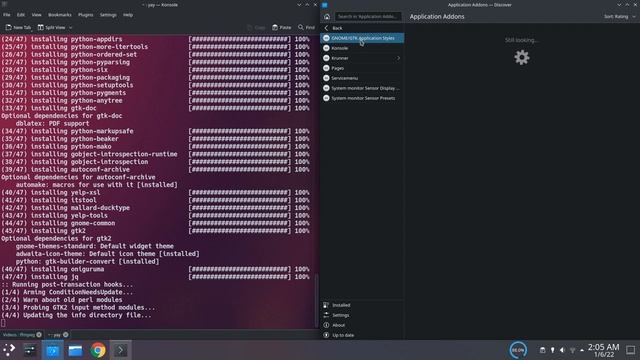Switch to Discover in the taskbar

coord(53,350)
